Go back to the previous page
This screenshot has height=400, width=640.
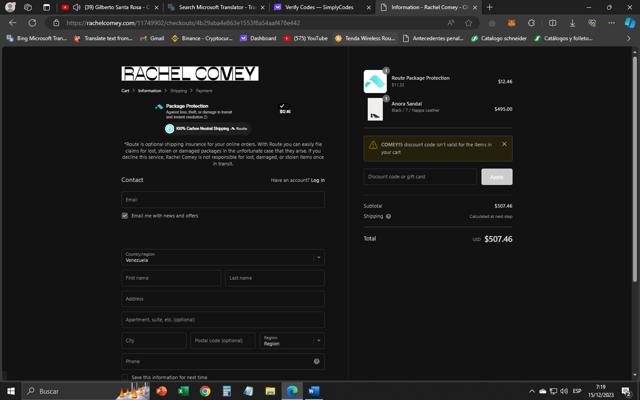click(x=12, y=23)
